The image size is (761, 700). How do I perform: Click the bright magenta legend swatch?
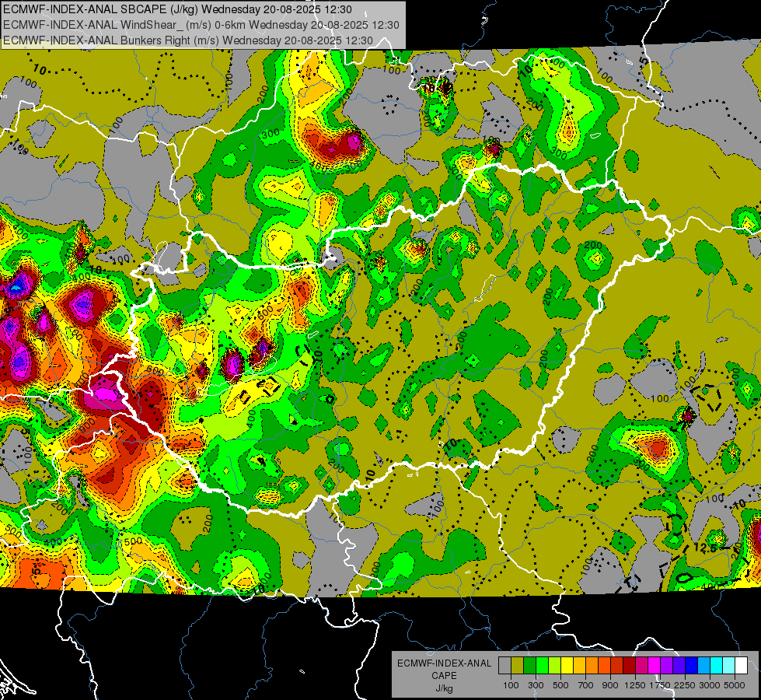pos(655,665)
